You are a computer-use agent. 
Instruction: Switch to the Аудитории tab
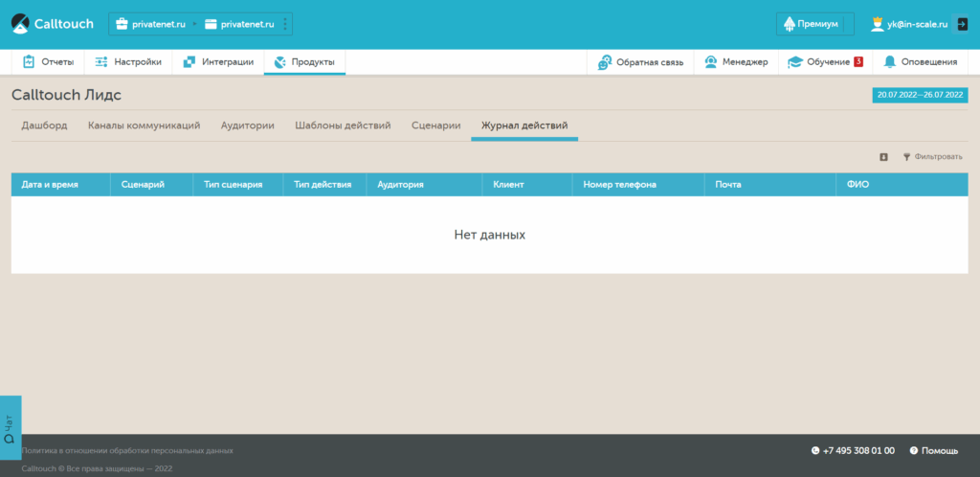pyautogui.click(x=248, y=125)
